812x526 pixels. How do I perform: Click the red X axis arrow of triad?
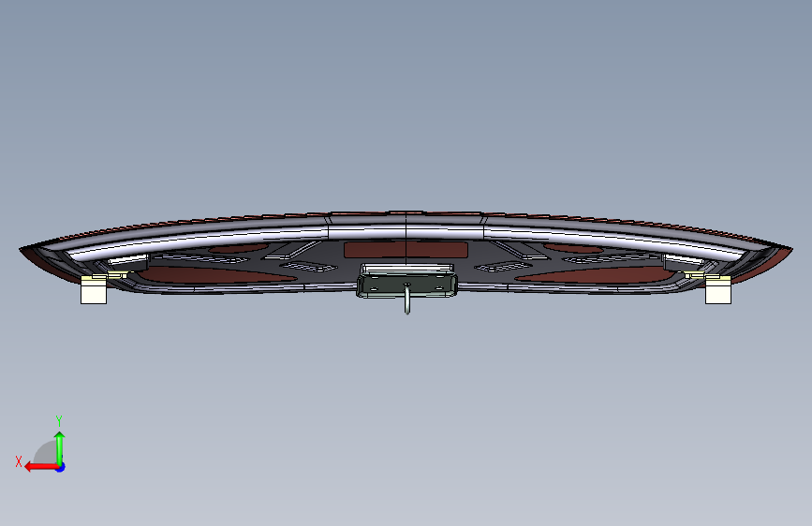click(x=41, y=467)
